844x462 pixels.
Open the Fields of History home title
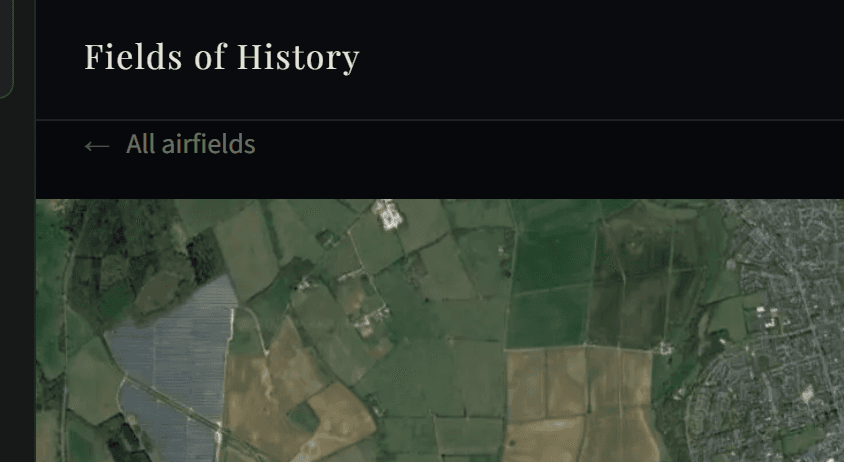coord(221,57)
